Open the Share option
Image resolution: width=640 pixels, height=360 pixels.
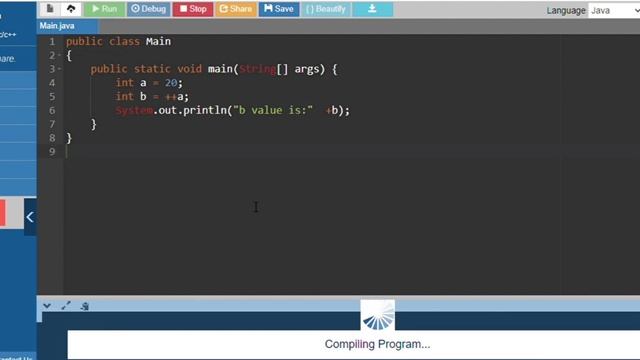236,9
